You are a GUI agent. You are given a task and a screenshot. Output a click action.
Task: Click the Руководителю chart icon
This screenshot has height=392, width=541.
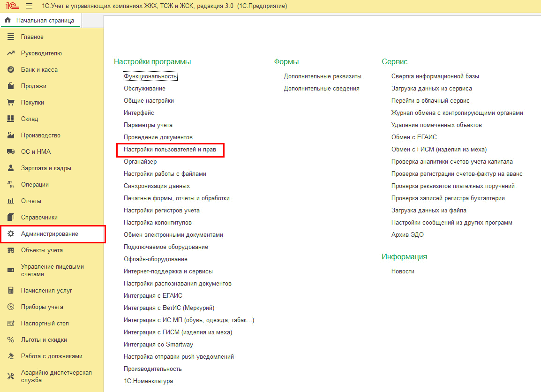11,53
